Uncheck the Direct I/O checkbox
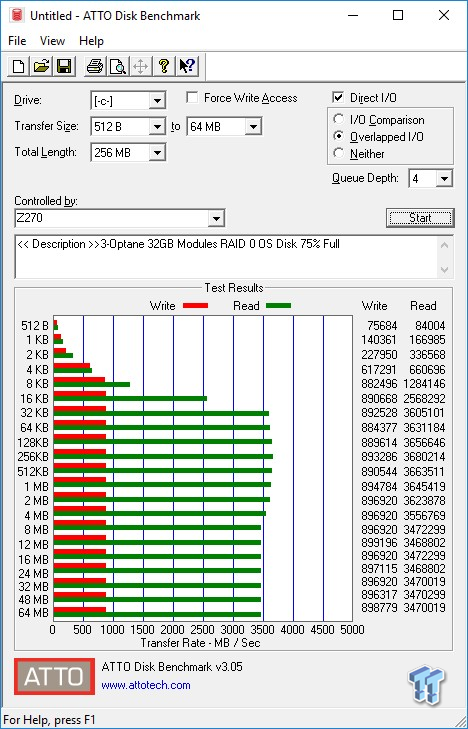 (338, 98)
